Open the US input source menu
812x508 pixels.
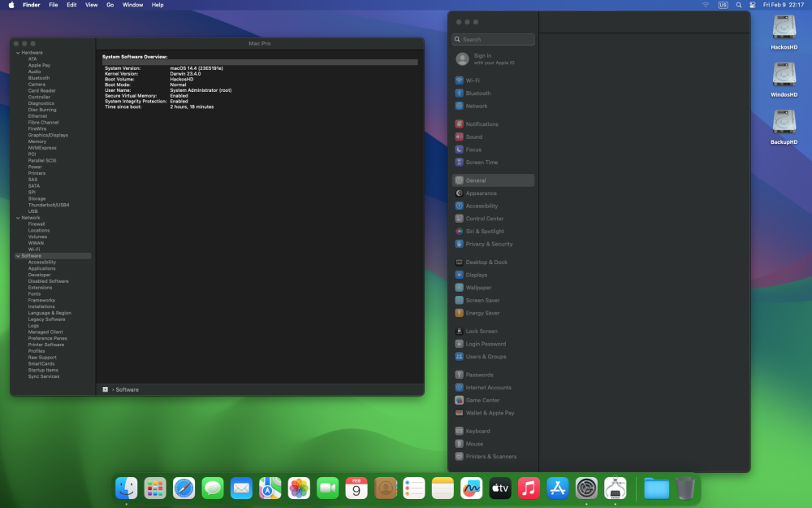click(723, 5)
